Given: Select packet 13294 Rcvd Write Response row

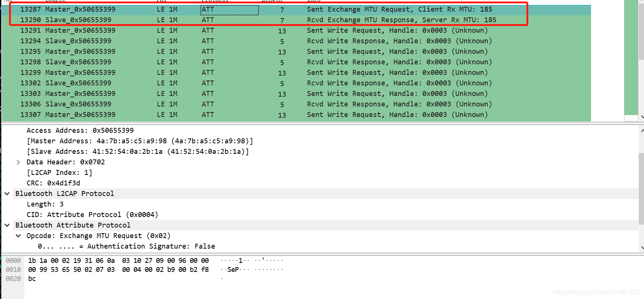Looking at the screenshot, I should pos(296,41).
